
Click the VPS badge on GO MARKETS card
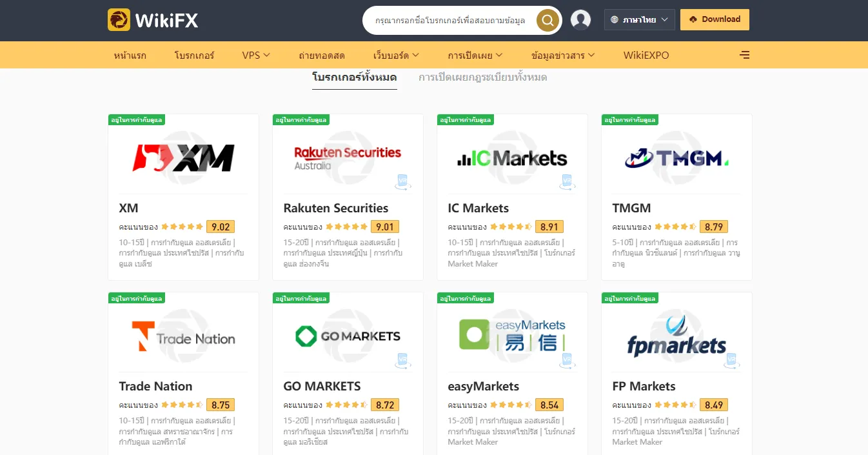(403, 360)
